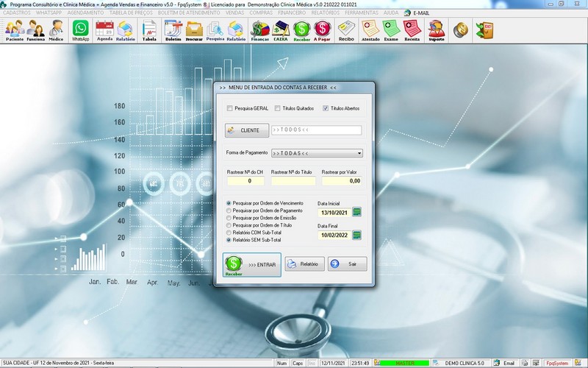This screenshot has width=588, height=368.
Task: Enable the Pesquisa GERAL checkbox
Action: point(230,108)
